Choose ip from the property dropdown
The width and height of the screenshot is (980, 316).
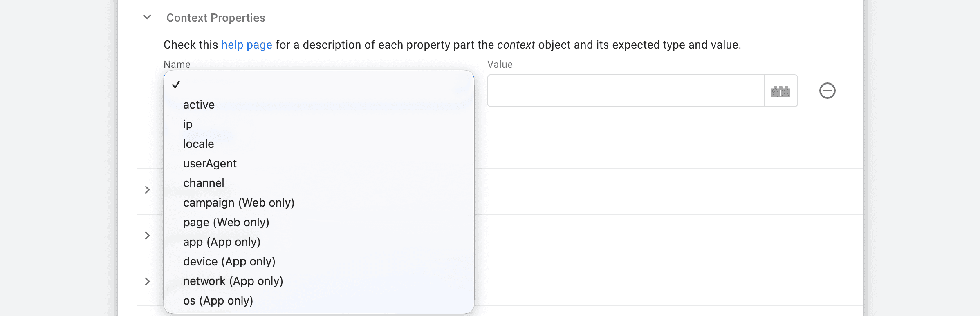[x=188, y=125]
